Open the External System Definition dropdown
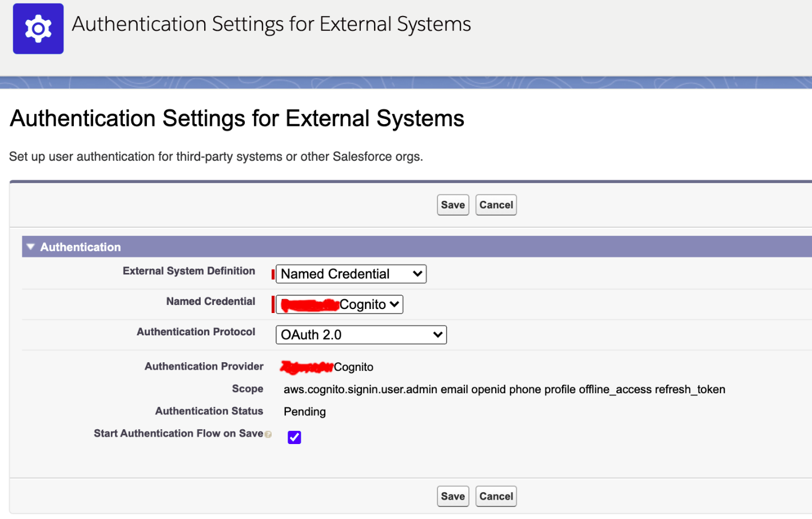 (351, 274)
